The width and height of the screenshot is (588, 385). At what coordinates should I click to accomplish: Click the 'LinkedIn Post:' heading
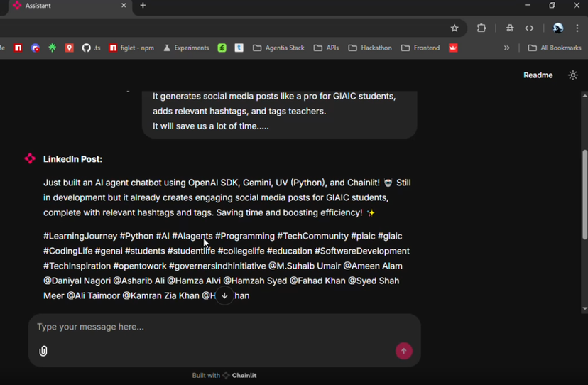pyautogui.click(x=72, y=159)
